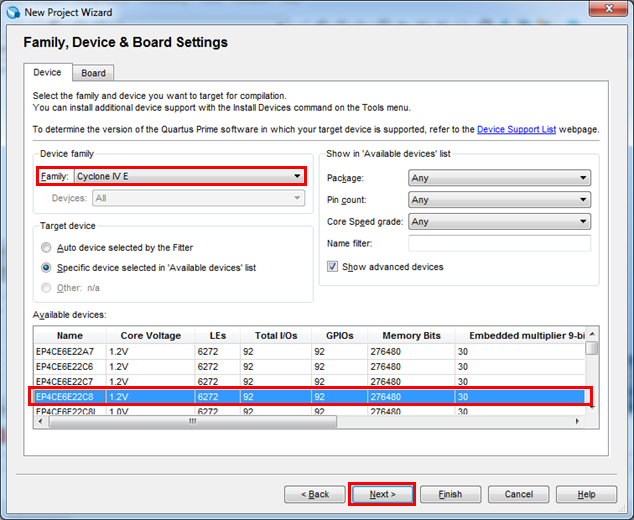634x520 pixels.
Task: Open the Device Support List link
Action: coord(516,129)
